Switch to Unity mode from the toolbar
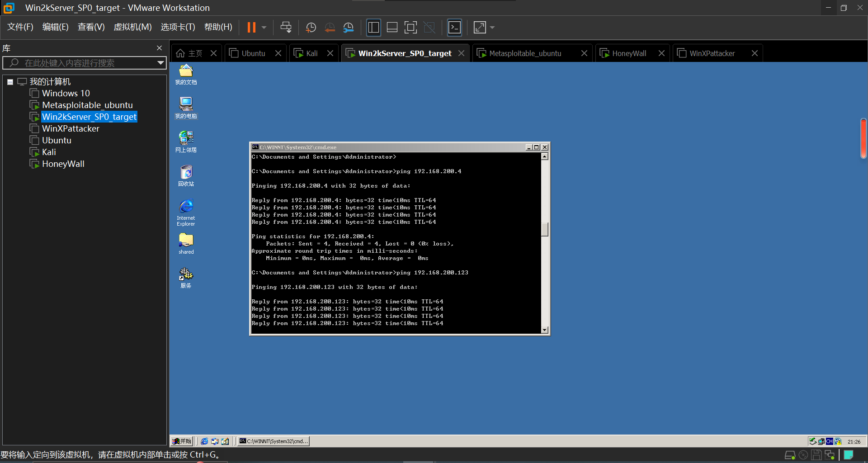868x463 pixels. 429,28
